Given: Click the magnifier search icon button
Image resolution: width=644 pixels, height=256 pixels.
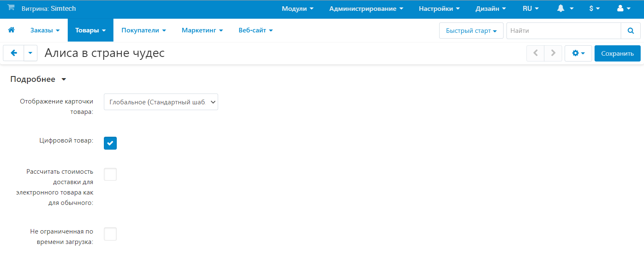Looking at the screenshot, I should tap(631, 30).
